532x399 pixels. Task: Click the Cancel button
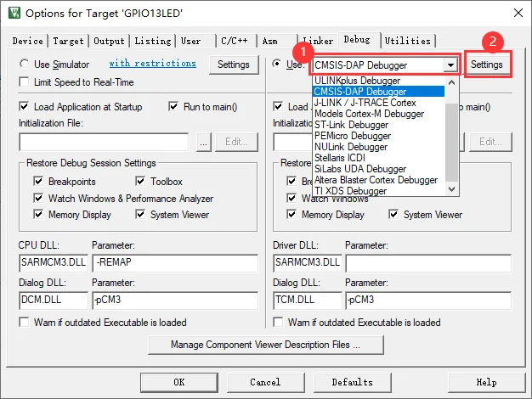point(265,382)
